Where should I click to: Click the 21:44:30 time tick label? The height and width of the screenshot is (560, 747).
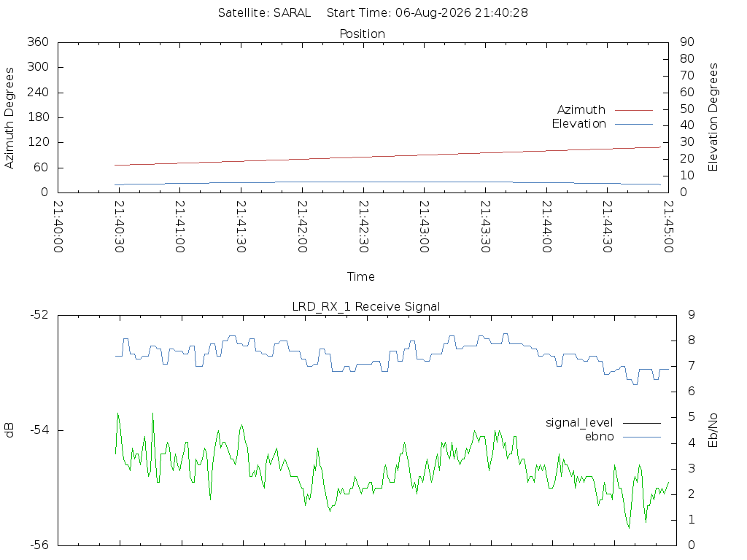coord(608,227)
